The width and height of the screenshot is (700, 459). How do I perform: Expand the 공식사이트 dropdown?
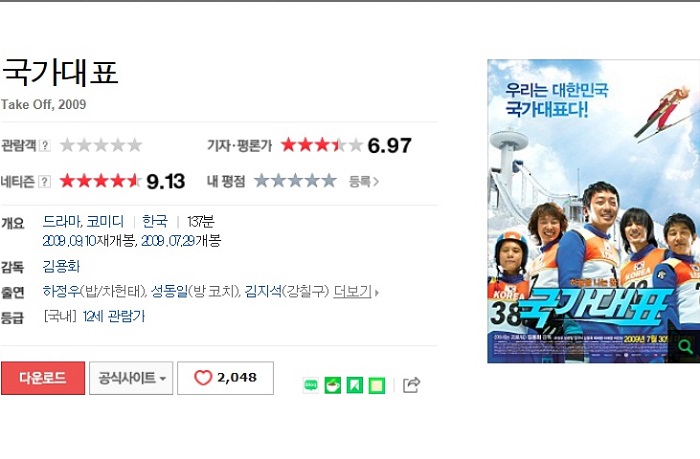(x=131, y=378)
